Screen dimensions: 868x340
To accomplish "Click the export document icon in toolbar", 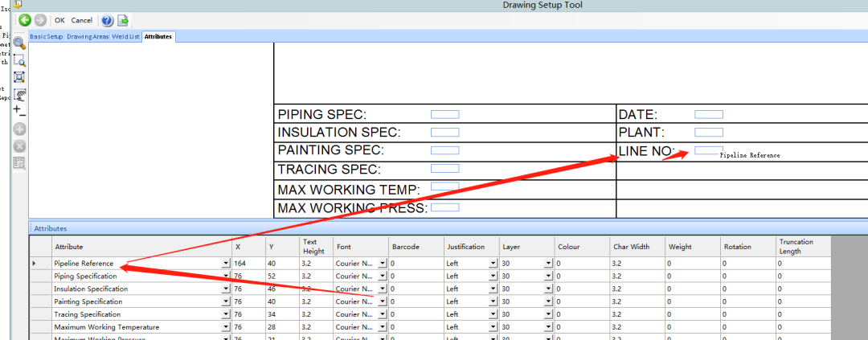I will click(x=124, y=20).
